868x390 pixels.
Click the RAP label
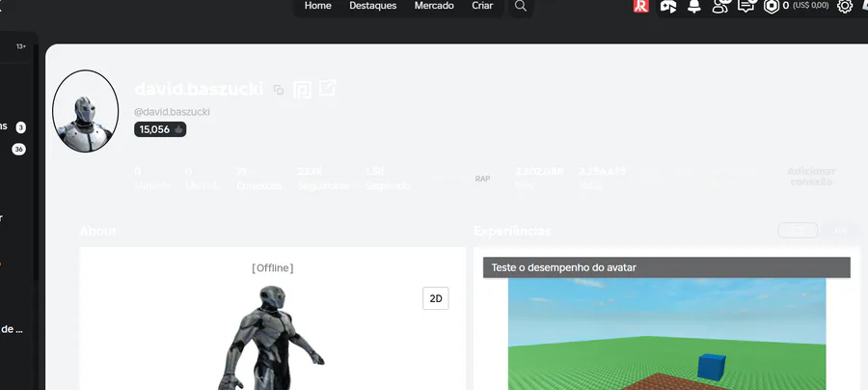point(482,179)
